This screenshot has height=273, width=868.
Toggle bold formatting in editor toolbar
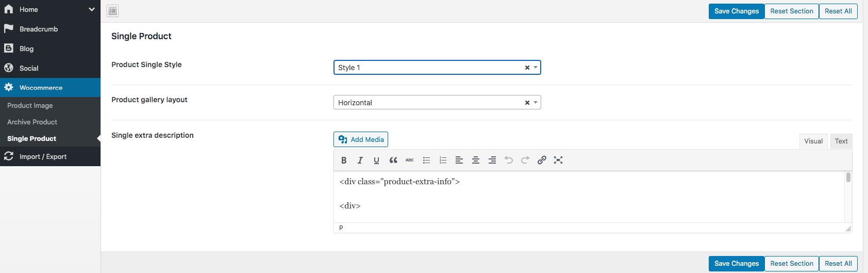(344, 160)
